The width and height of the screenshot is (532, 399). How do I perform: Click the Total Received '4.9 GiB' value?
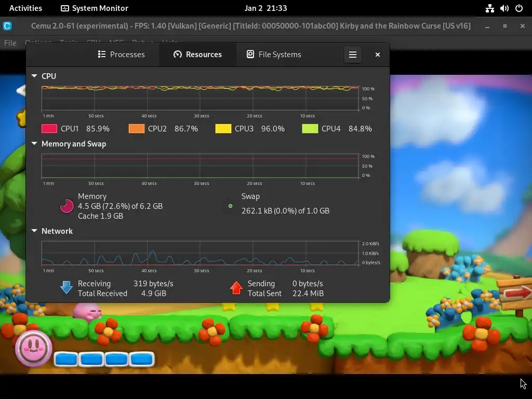point(154,293)
